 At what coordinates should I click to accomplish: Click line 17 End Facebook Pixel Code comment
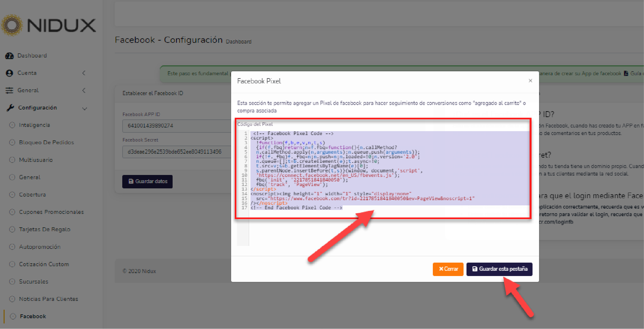[x=297, y=208]
